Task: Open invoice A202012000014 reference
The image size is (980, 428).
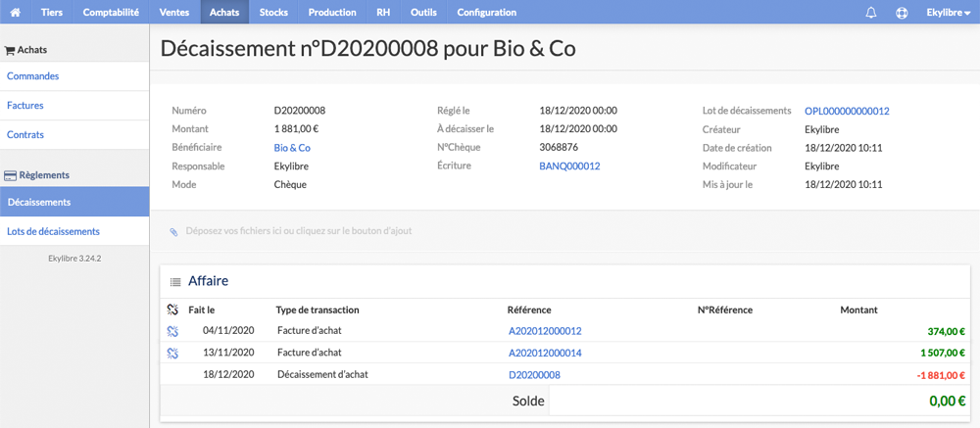Action: pyautogui.click(x=545, y=353)
